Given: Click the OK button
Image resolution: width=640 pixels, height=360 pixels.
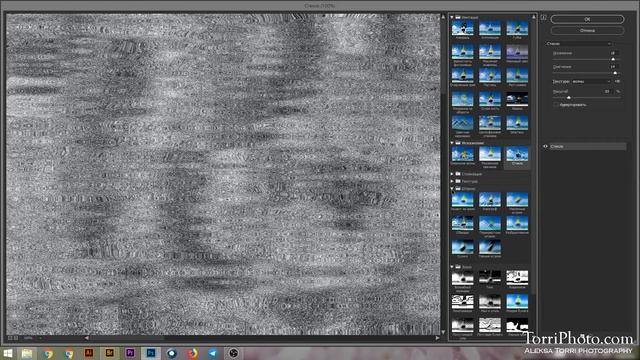Looking at the screenshot, I should (x=587, y=19).
